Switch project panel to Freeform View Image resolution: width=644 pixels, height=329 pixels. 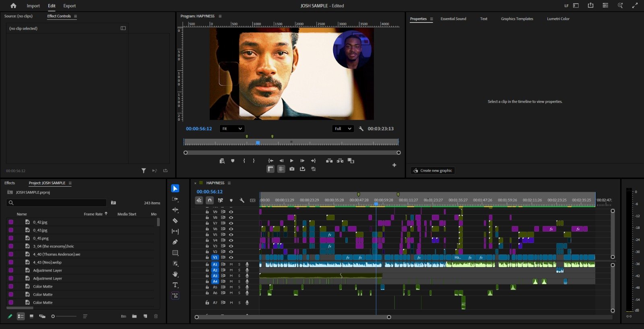click(42, 316)
